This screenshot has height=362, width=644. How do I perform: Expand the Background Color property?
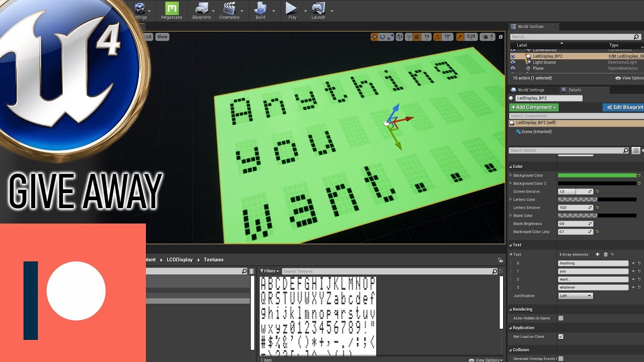tap(511, 175)
